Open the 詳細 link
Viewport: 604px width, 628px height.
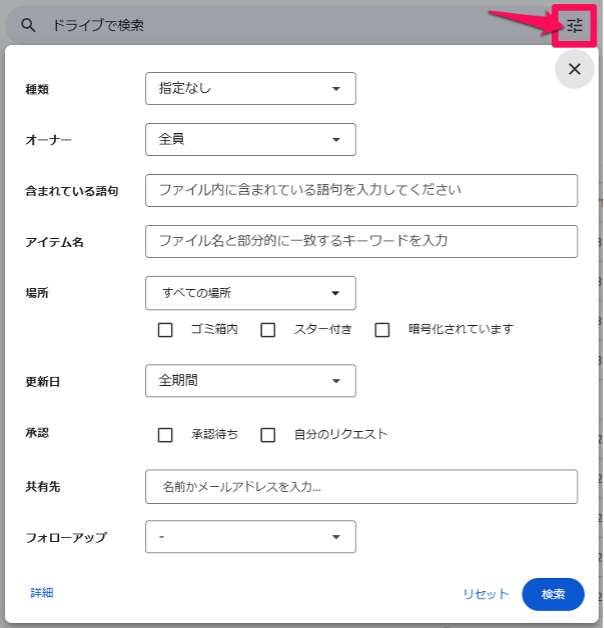(42, 593)
